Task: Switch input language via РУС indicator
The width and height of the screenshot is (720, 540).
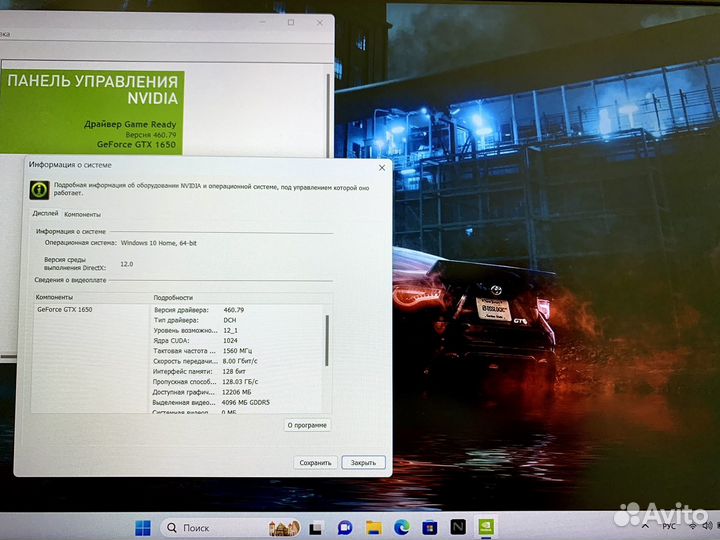Action: pos(669,526)
